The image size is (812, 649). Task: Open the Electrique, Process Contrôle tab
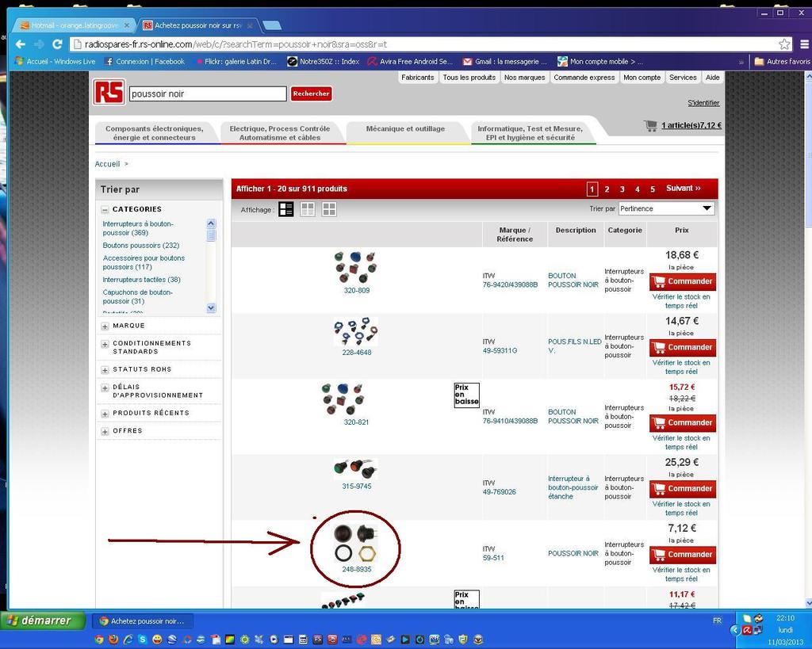click(280, 133)
